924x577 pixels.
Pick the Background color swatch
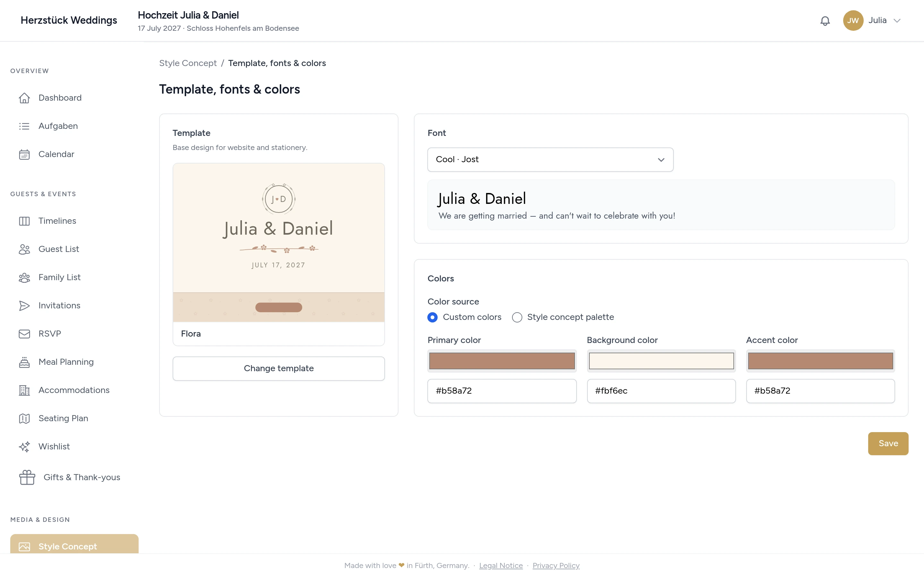pos(661,361)
